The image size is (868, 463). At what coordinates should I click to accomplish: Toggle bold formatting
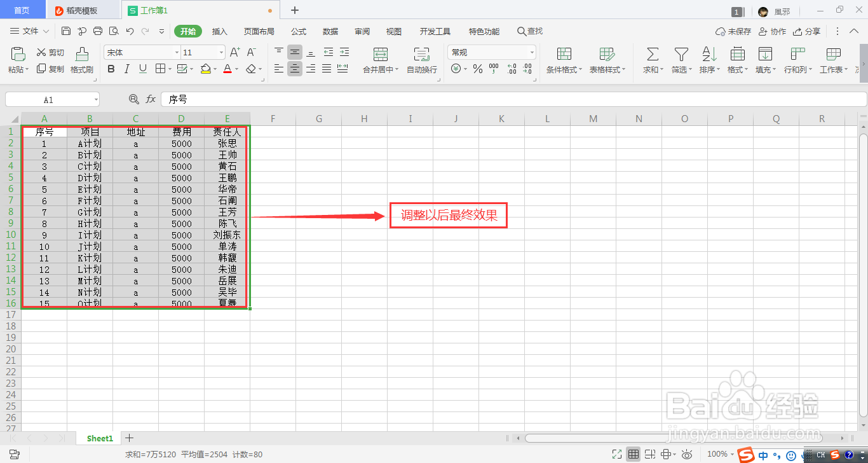[111, 69]
